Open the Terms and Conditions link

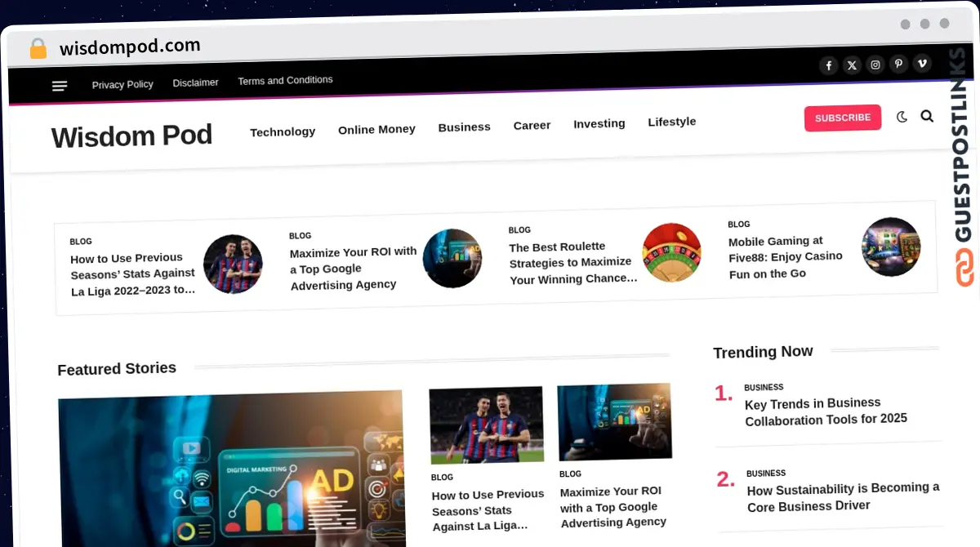285,80
